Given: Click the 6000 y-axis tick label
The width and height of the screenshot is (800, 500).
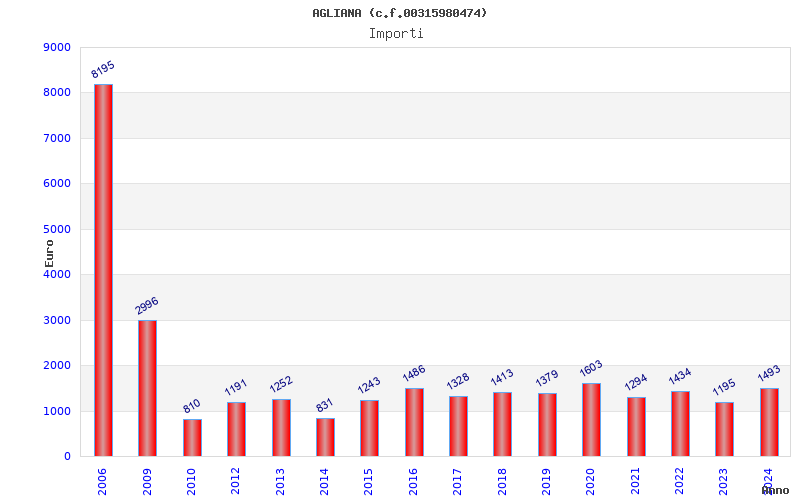Looking at the screenshot, I should [x=57, y=184].
